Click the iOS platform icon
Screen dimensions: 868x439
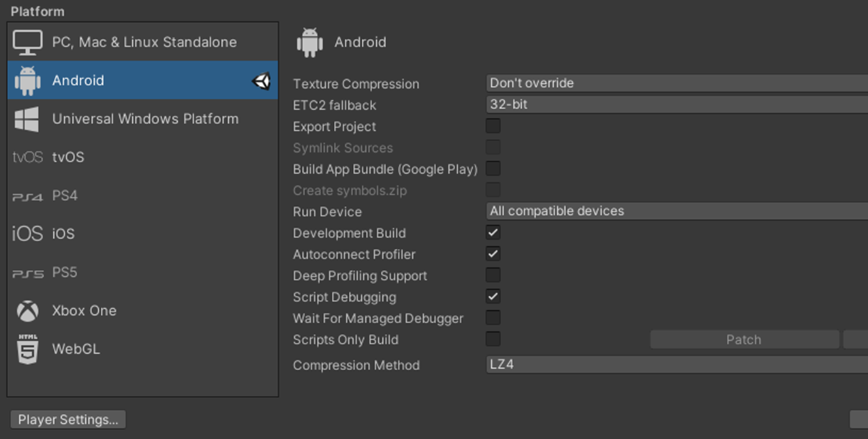27,234
